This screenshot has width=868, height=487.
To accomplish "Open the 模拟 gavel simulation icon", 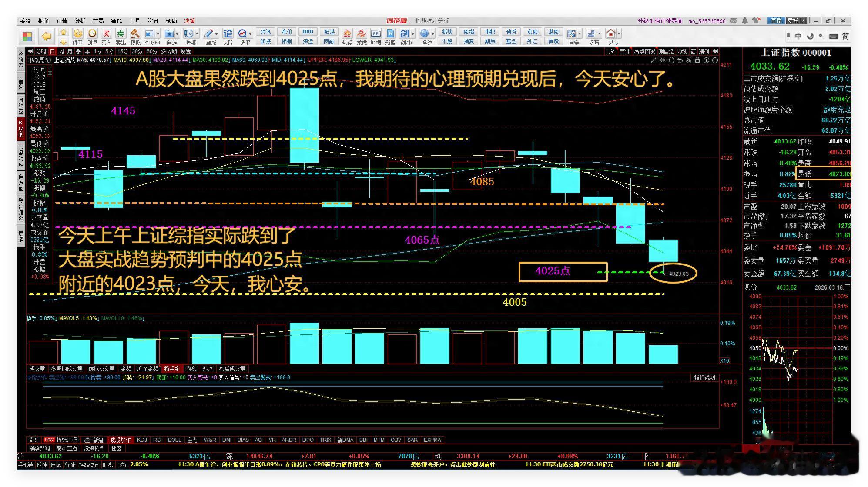I will coord(135,33).
